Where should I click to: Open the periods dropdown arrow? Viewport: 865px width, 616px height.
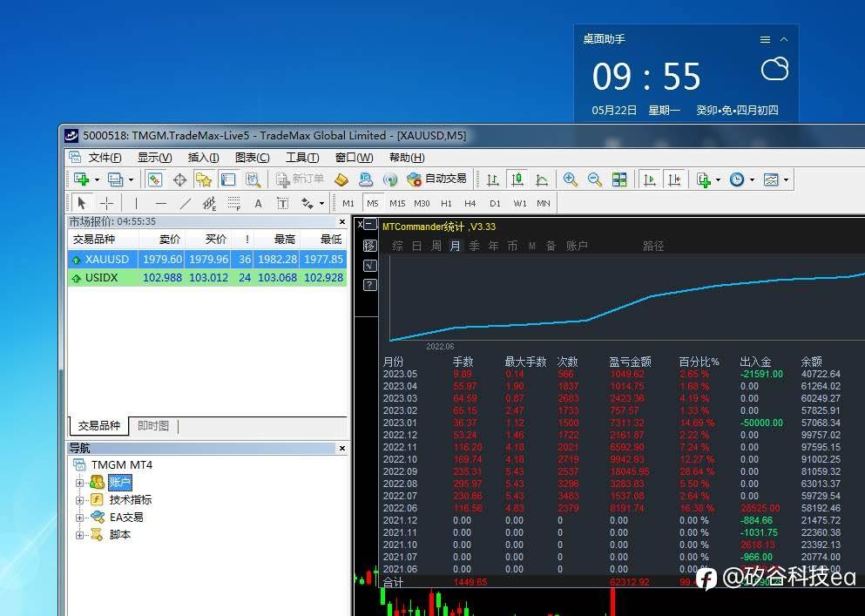pyautogui.click(x=752, y=179)
